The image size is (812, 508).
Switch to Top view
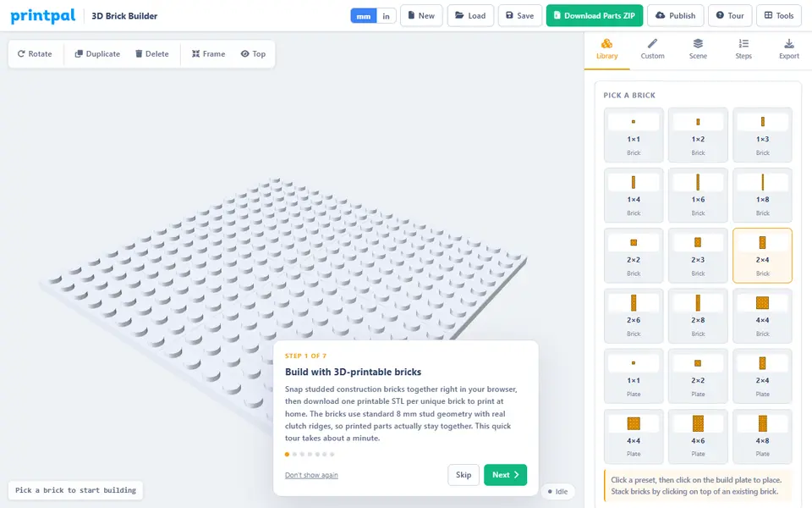(253, 54)
